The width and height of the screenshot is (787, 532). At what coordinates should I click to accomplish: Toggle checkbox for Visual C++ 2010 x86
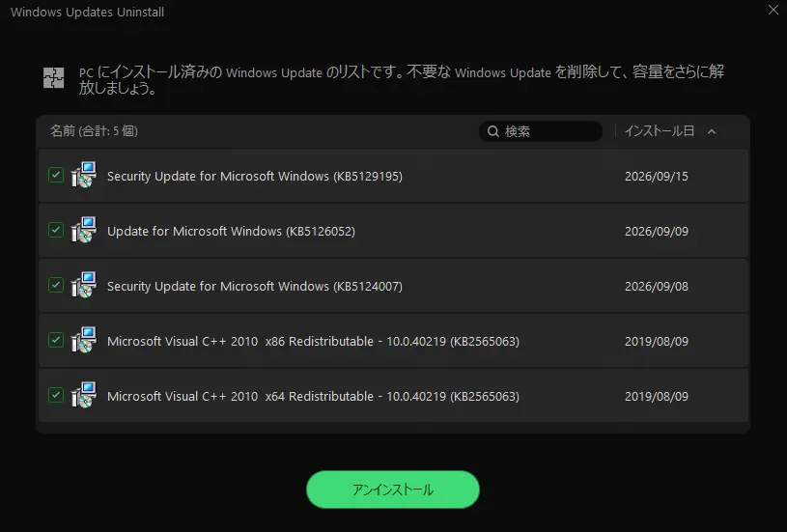click(56, 340)
